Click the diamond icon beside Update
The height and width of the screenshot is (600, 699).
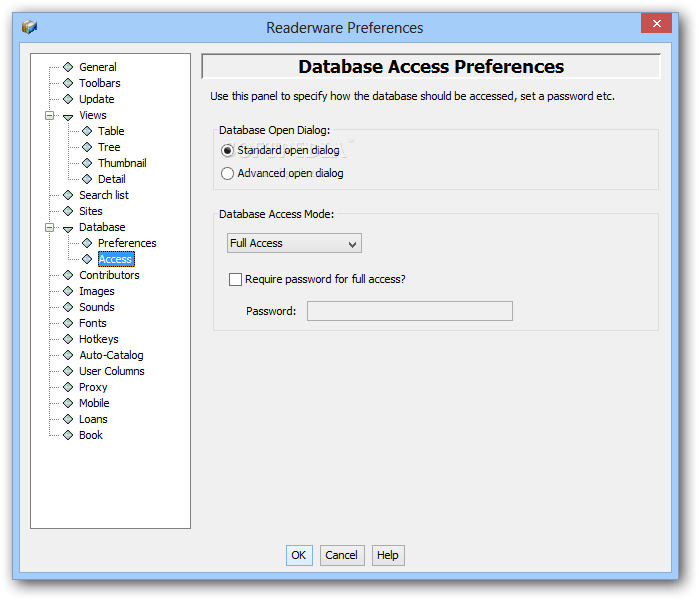(x=68, y=99)
